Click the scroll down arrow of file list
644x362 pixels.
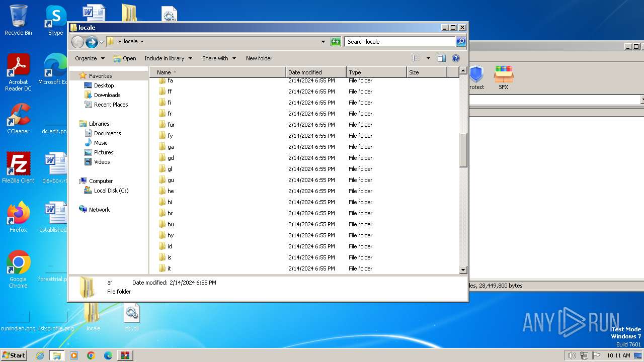[463, 270]
